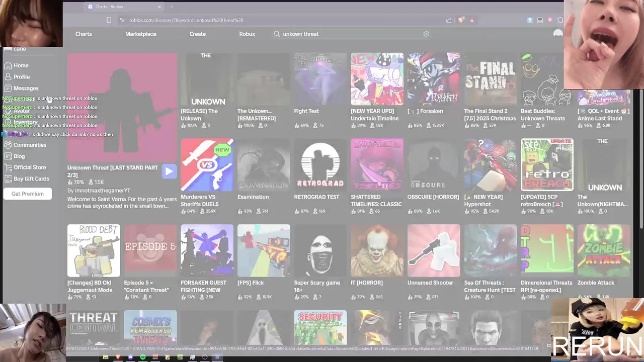Click the share icon in the address bar
The width and height of the screenshot is (644, 362).
point(448,20)
